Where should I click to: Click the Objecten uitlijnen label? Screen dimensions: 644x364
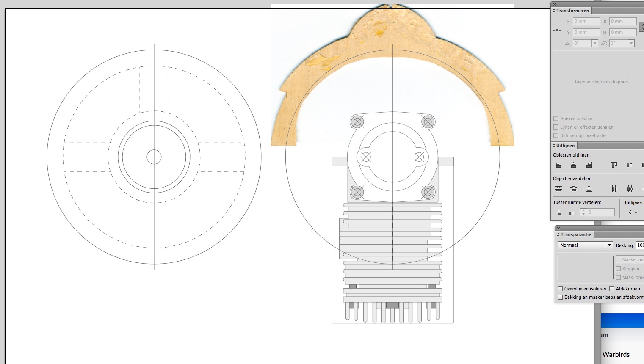point(572,155)
